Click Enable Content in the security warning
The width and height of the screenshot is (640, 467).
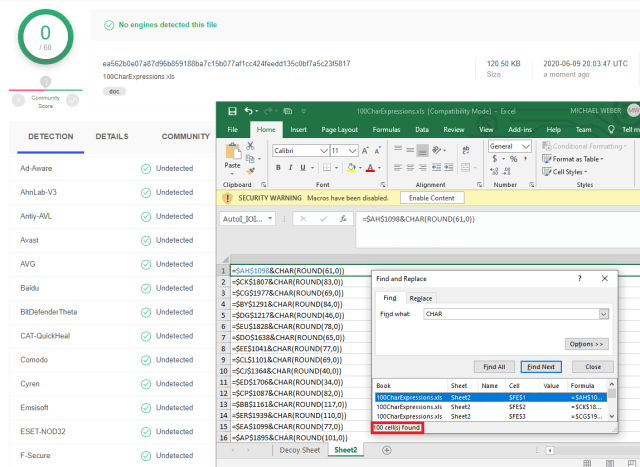(x=432, y=198)
